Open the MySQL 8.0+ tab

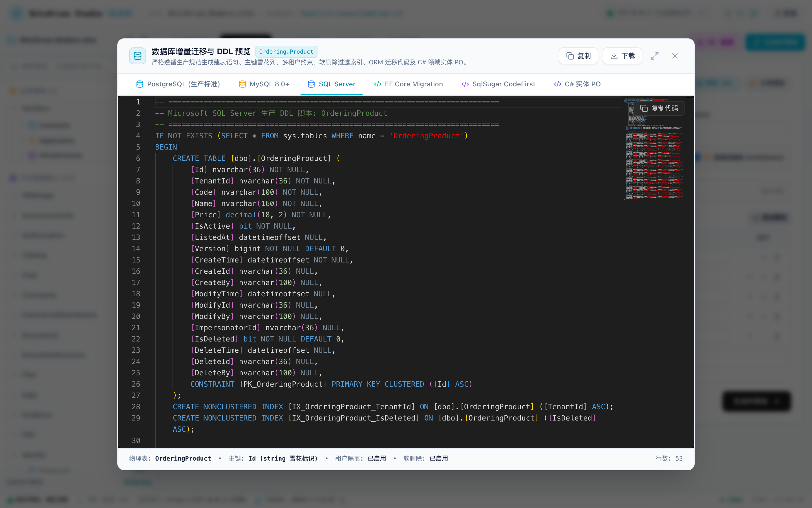(264, 84)
